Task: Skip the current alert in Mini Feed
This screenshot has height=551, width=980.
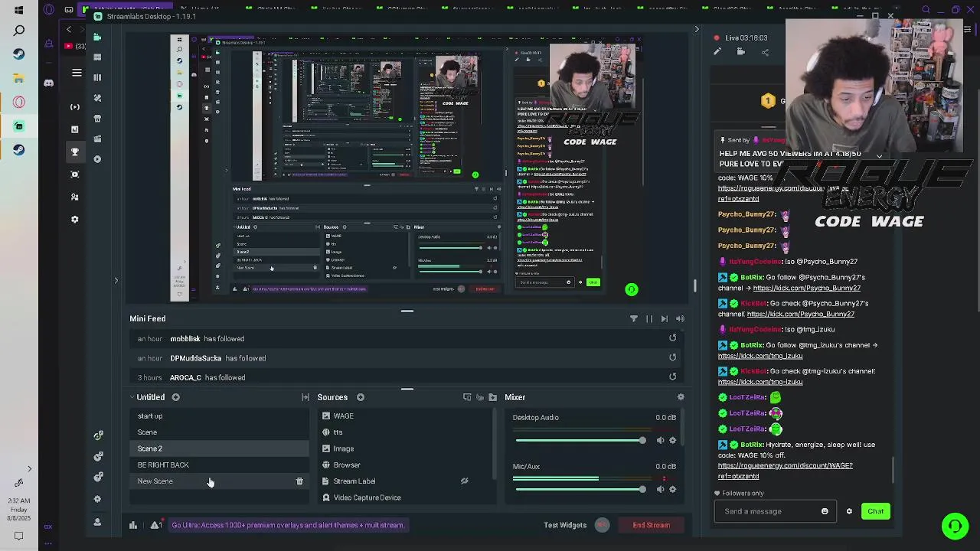Action: 664,318
